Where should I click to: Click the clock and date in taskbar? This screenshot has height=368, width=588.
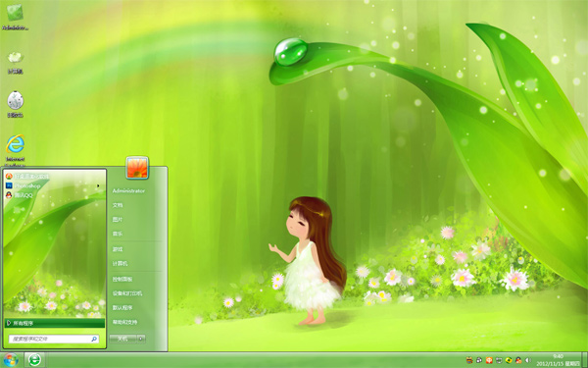point(558,360)
